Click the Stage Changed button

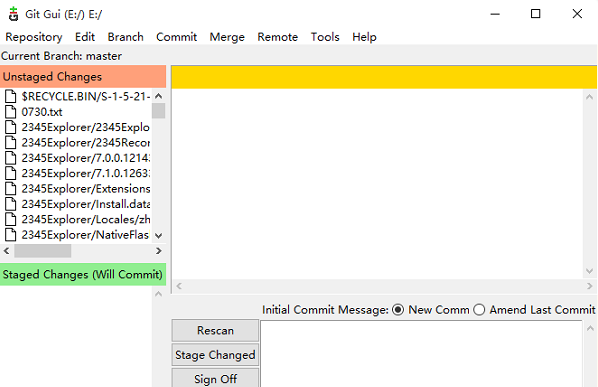215,355
